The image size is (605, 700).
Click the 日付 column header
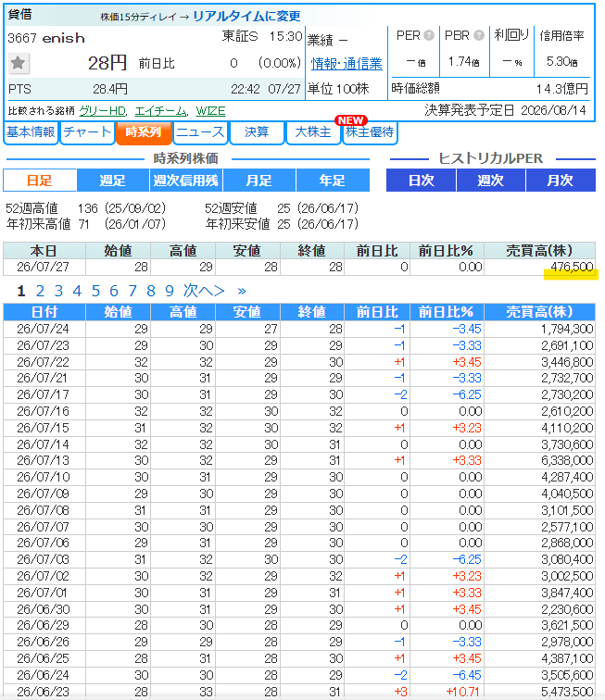tap(44, 312)
